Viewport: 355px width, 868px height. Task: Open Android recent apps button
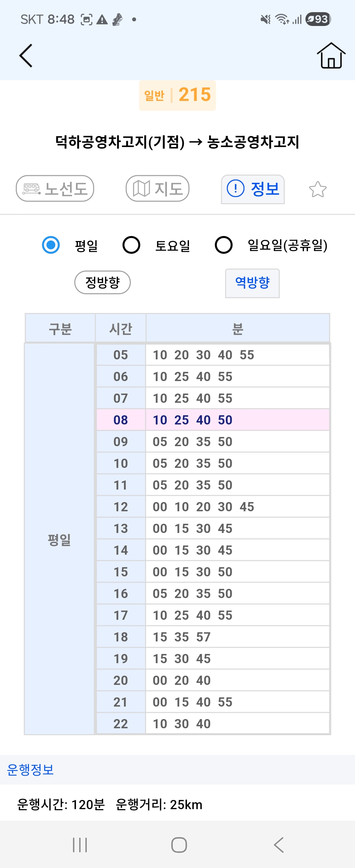tap(80, 845)
